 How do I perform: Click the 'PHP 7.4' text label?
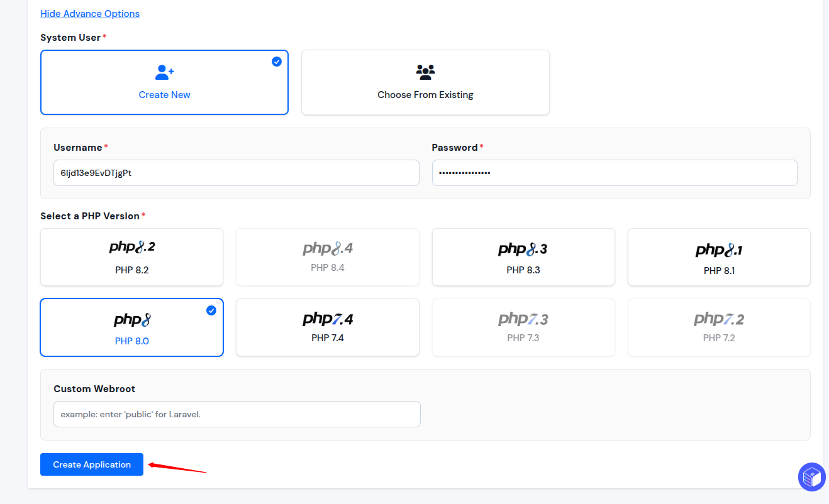(x=328, y=338)
